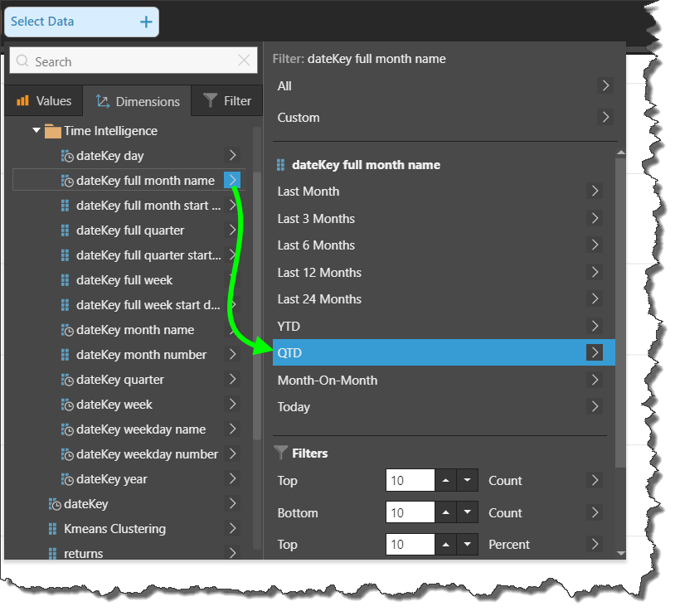
Task: Apply the Top Count filter arrow
Action: pyautogui.click(x=595, y=480)
